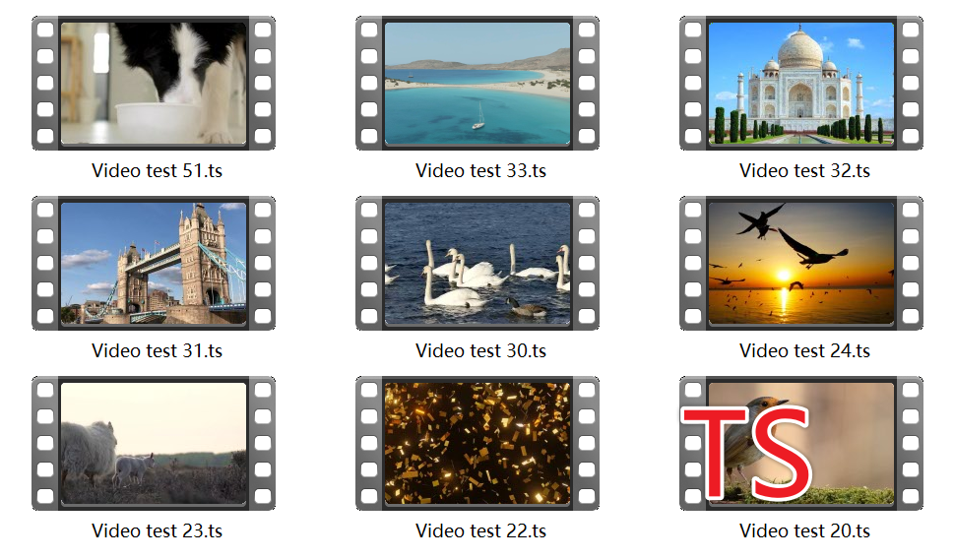Image resolution: width=954 pixels, height=560 pixels.
Task: Open the dog thumbnail for Video test 51.ts
Action: point(153,84)
